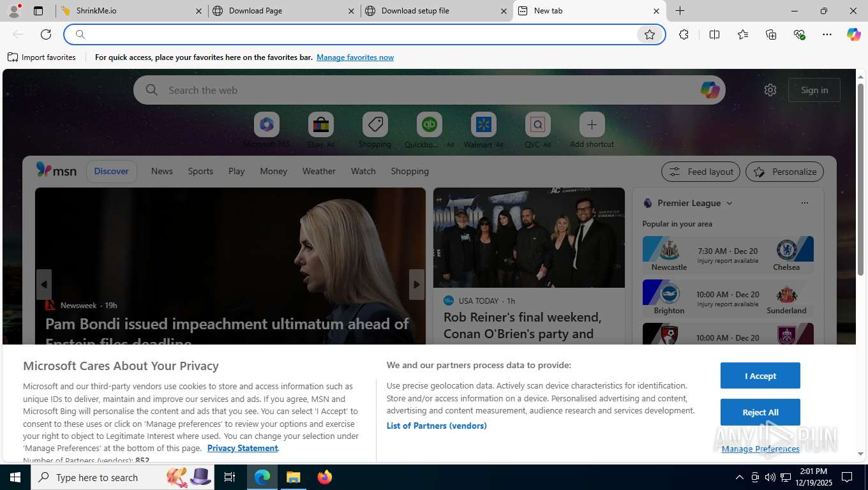Open page settings gear icon
868x490 pixels.
(770, 90)
